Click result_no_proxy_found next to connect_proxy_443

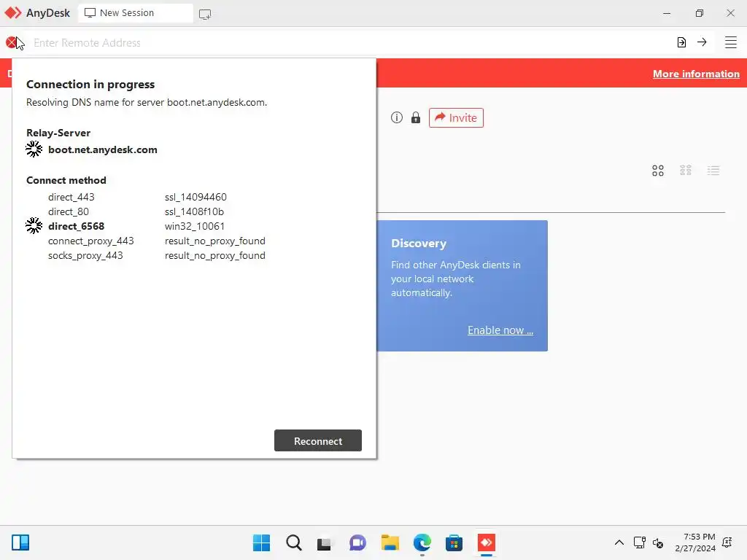click(215, 241)
